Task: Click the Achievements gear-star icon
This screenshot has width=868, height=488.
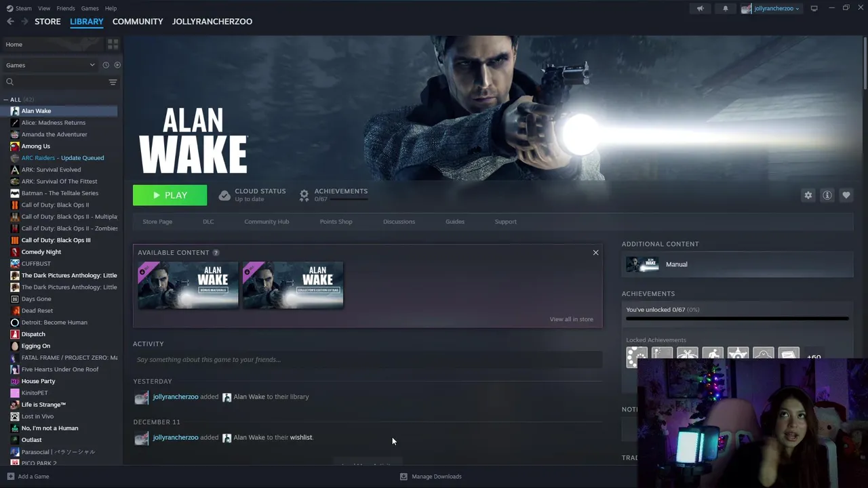Action: pos(304,195)
